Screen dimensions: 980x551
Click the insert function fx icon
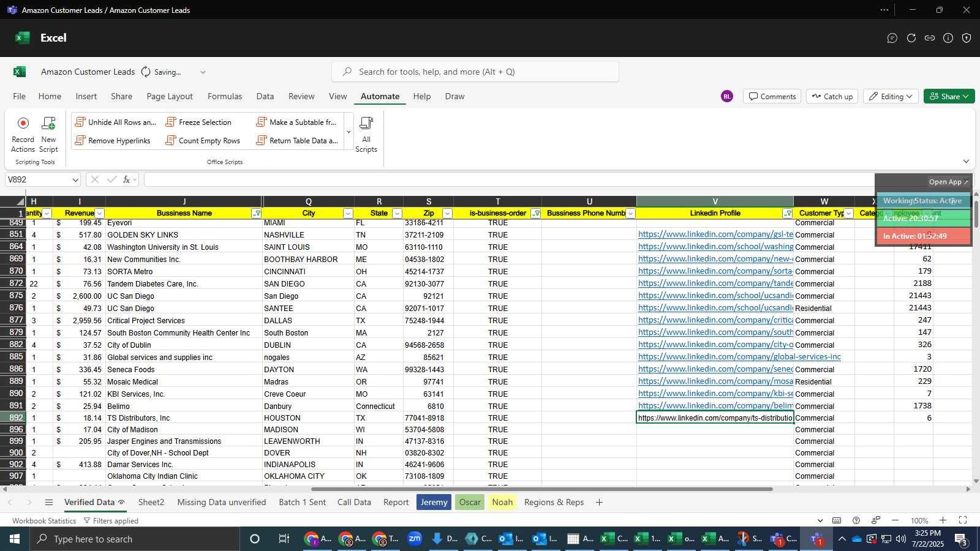(x=126, y=179)
